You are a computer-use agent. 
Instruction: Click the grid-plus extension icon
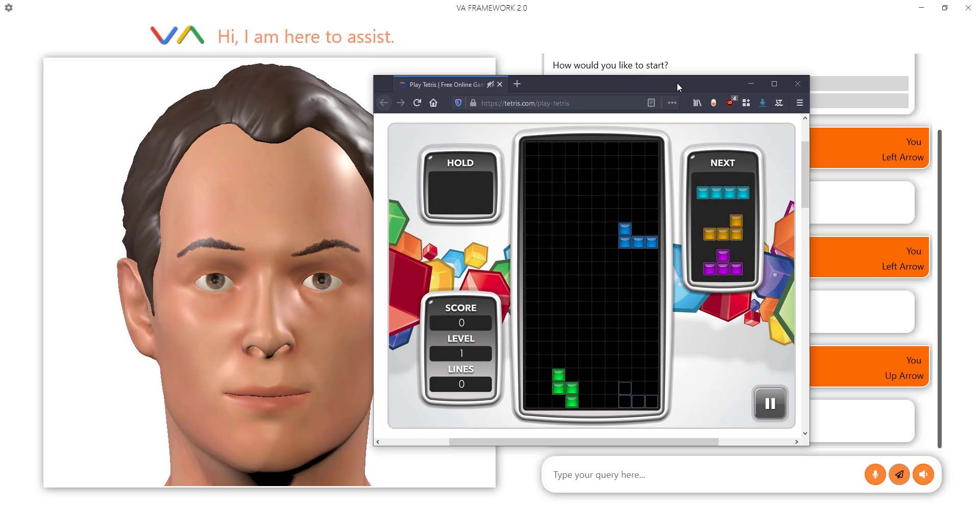click(x=746, y=103)
